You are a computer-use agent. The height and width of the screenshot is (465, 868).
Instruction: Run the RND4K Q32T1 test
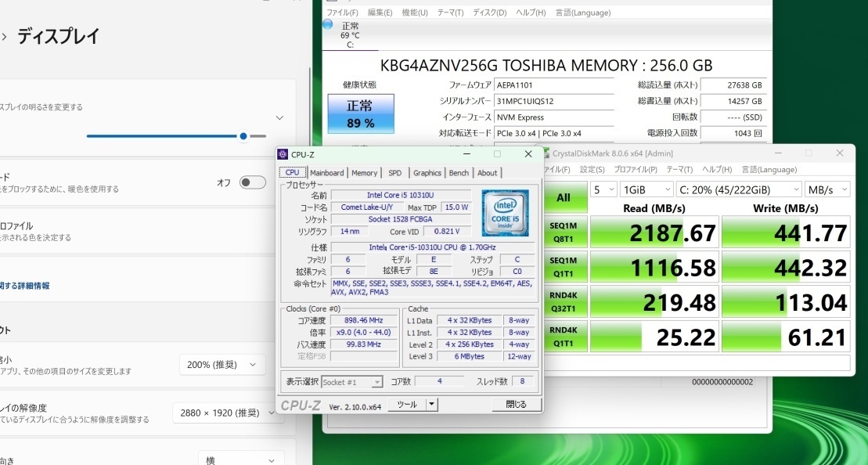(564, 302)
